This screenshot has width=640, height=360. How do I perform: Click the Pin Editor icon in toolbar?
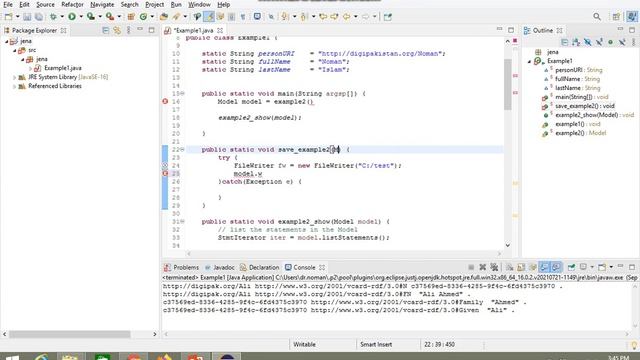point(388,17)
